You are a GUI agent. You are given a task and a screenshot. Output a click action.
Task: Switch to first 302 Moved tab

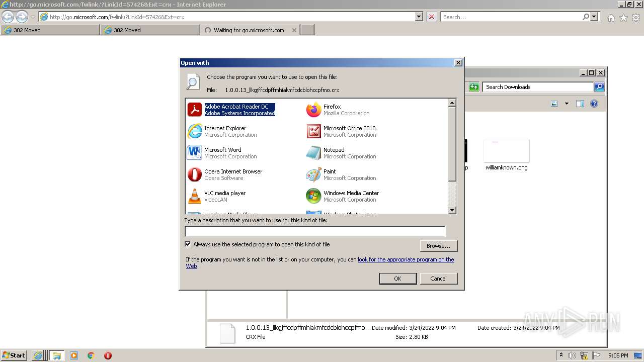coord(50,30)
